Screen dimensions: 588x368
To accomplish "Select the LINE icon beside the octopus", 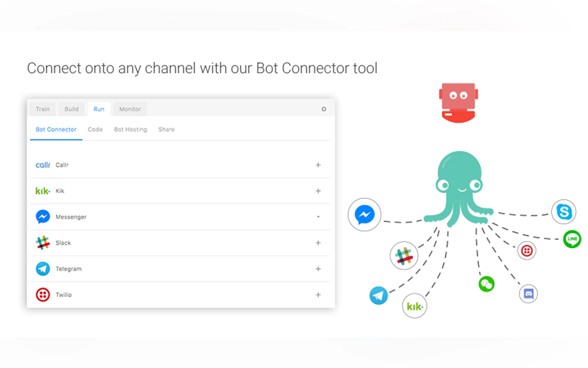I will coord(572,239).
